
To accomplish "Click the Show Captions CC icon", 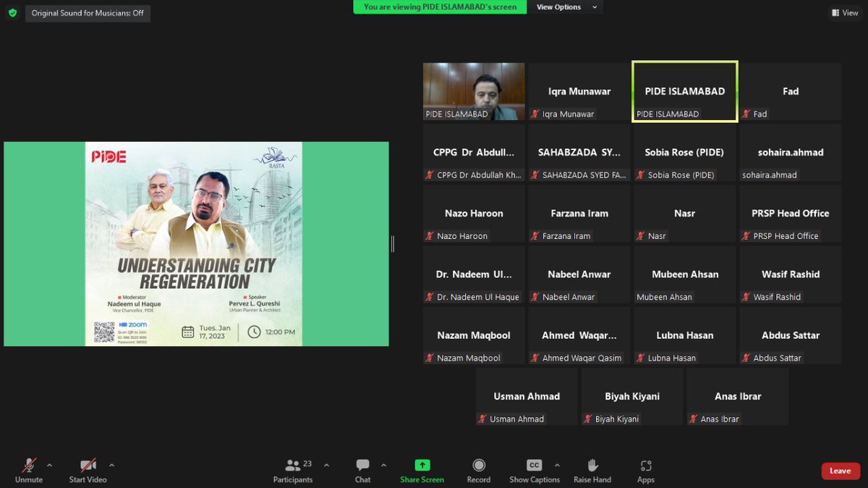I will coord(535,466).
